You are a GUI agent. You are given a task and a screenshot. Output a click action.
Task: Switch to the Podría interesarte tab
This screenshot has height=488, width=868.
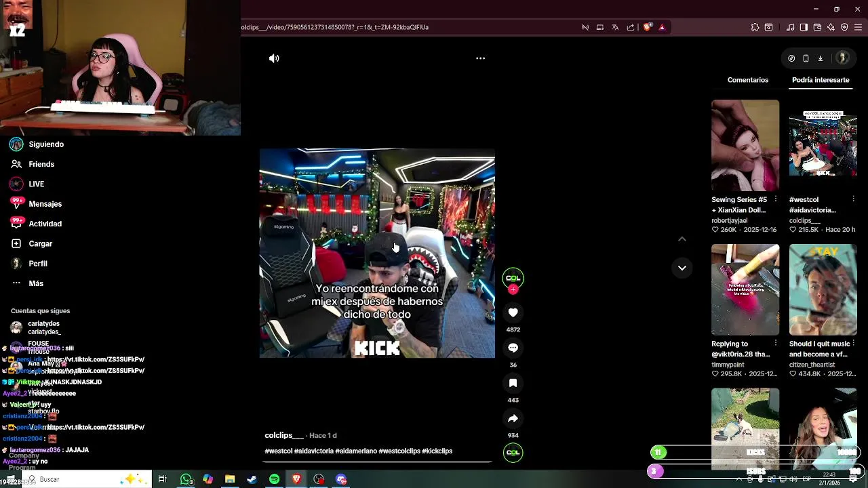(821, 80)
